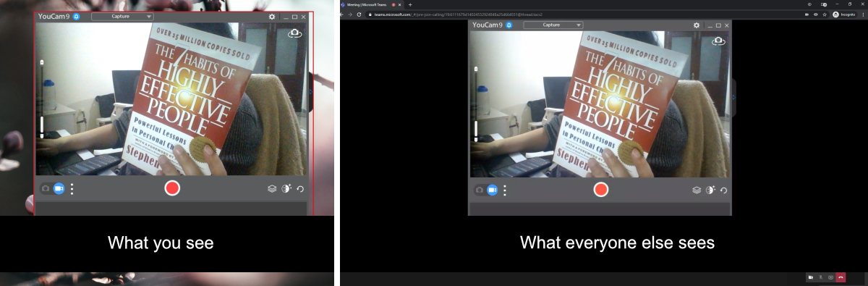The width and height of the screenshot is (868, 286).
Task: Switch to photo mode in left YouCam
Action: tap(46, 188)
